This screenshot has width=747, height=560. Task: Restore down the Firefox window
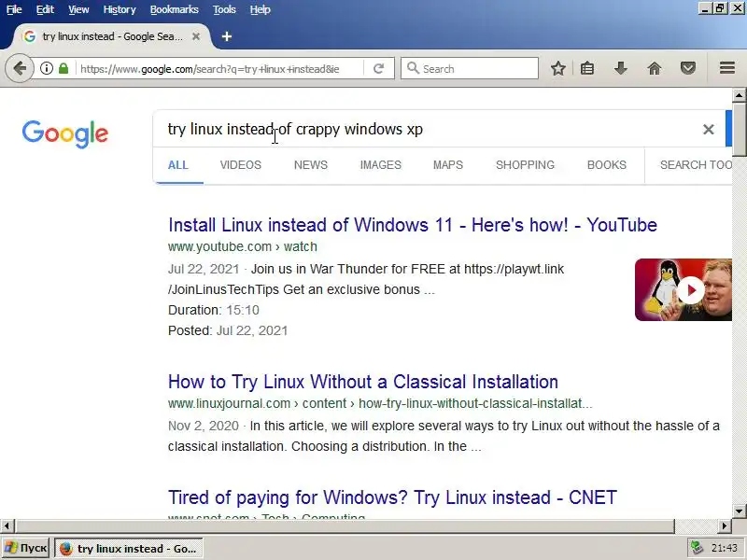[x=720, y=8]
